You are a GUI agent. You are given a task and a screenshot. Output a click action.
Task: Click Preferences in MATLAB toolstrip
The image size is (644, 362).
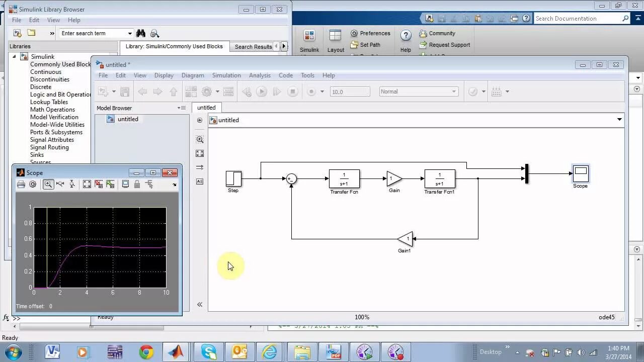tap(370, 33)
